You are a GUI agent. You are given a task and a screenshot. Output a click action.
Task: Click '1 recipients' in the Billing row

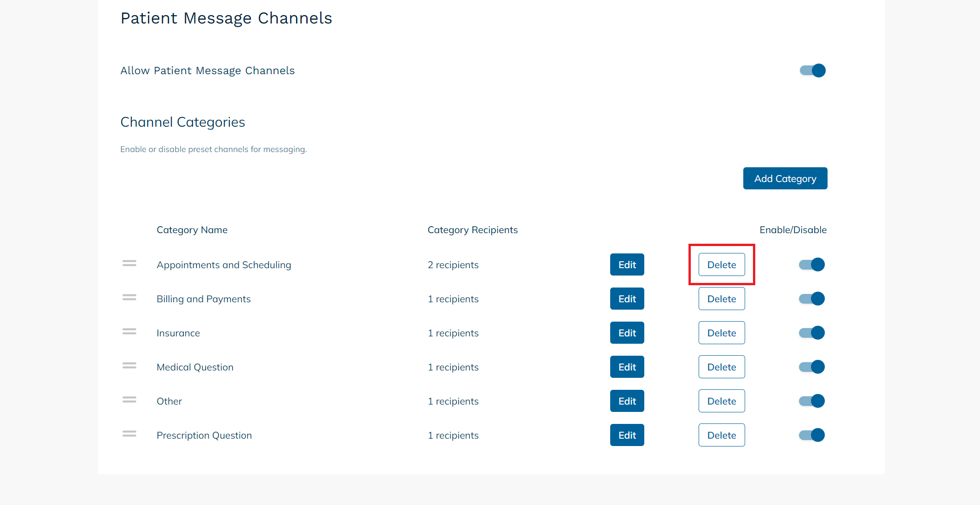pos(453,299)
